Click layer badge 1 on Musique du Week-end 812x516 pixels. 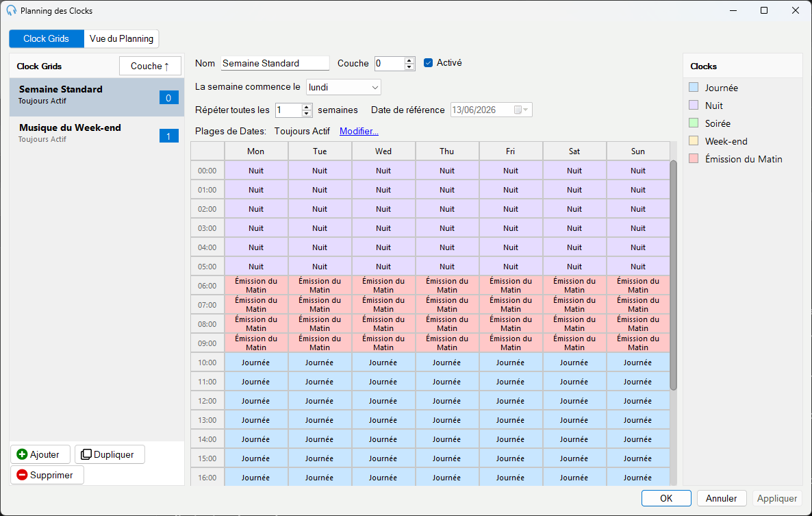[x=168, y=136]
